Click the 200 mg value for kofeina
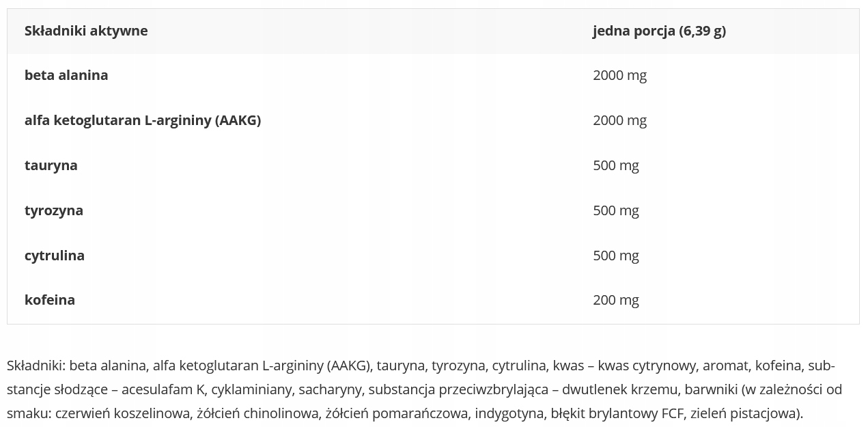 (616, 300)
